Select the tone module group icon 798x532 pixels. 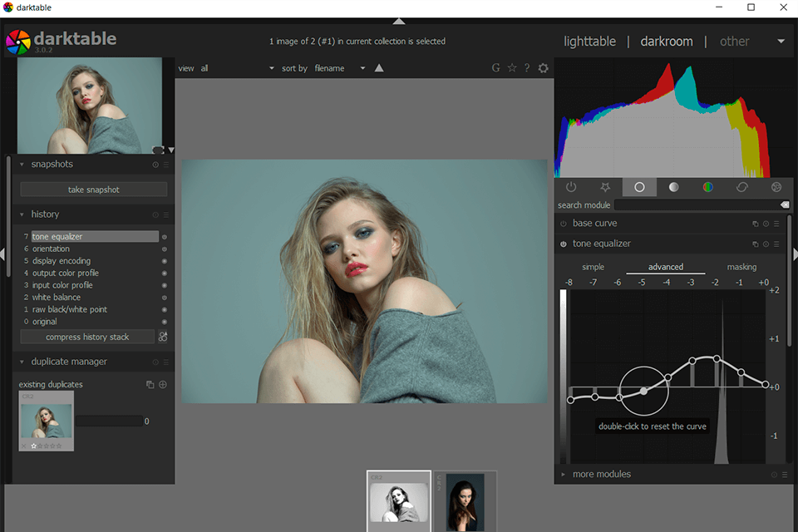point(673,187)
